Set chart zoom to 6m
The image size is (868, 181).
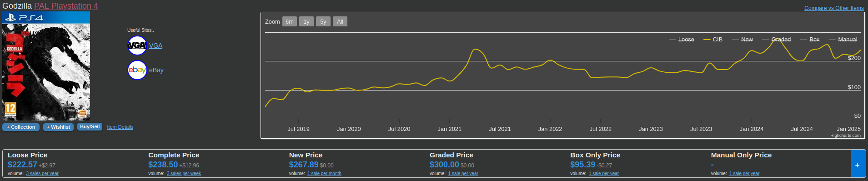(x=290, y=21)
